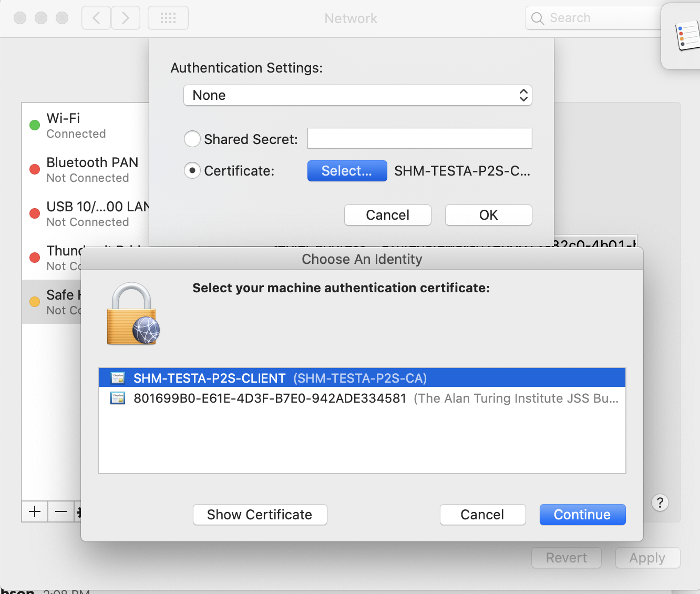Screen dimensions: 700x594
Task: Click certificate icon beside 801699B0-E61E identity
Action: point(118,398)
